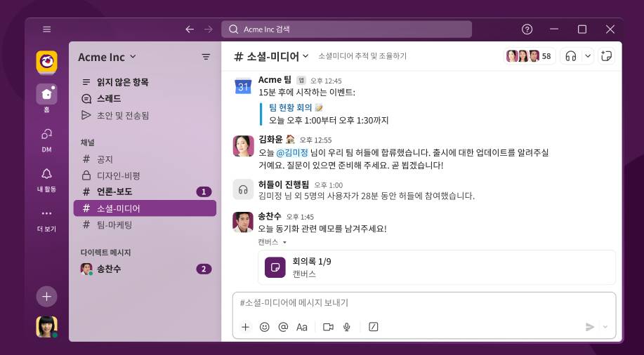Open the hamburger menu icon
This screenshot has height=355, width=644.
pyautogui.click(x=47, y=29)
